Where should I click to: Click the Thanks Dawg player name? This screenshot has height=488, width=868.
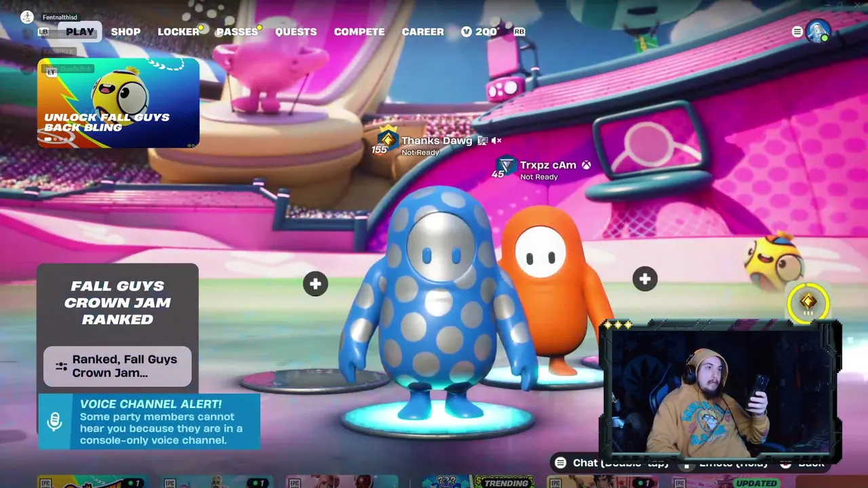click(437, 141)
